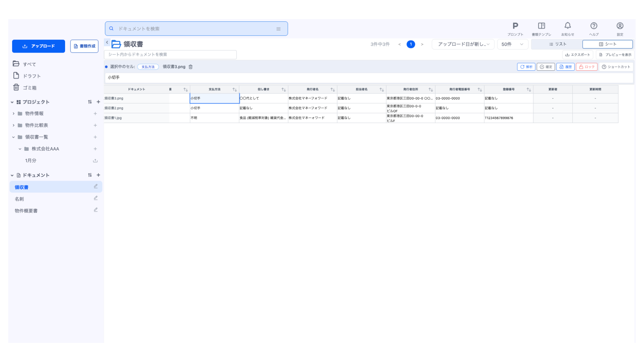
Task: Select 物件概要書 document type
Action: pyautogui.click(x=26, y=211)
